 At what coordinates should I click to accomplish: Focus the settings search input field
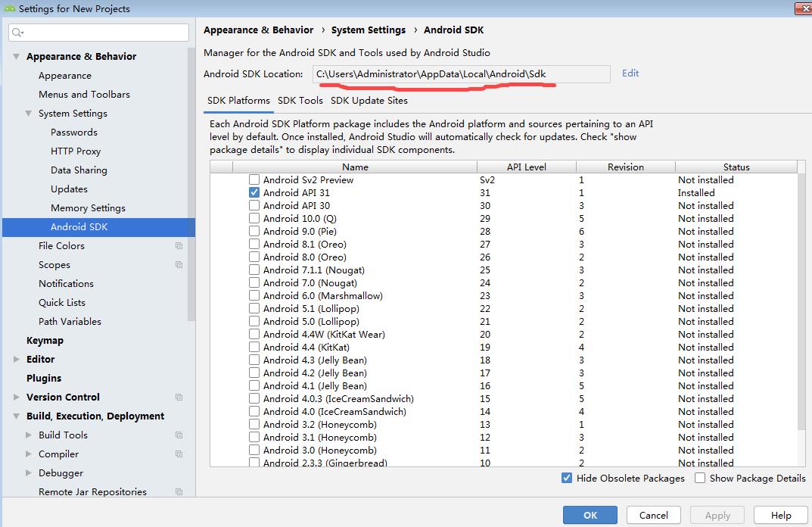[x=98, y=32]
